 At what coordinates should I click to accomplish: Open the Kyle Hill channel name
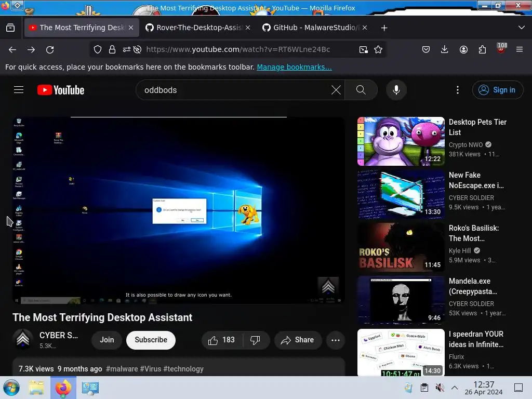coord(460,251)
